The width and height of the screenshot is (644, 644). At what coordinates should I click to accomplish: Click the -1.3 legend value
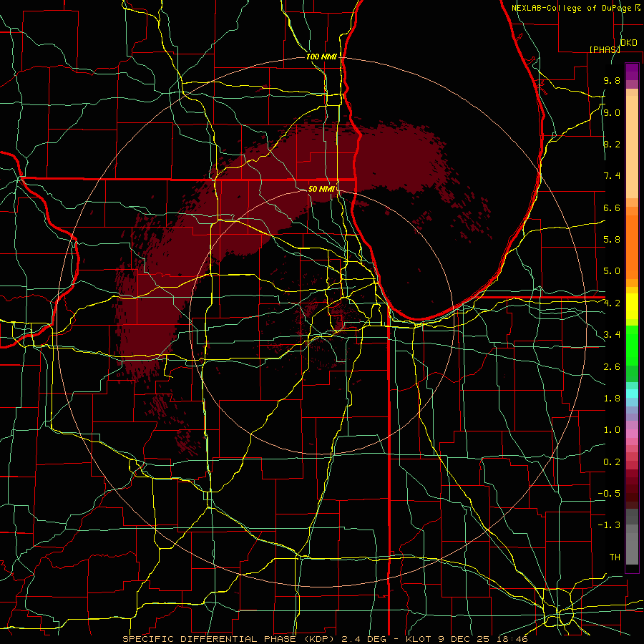pos(609,525)
